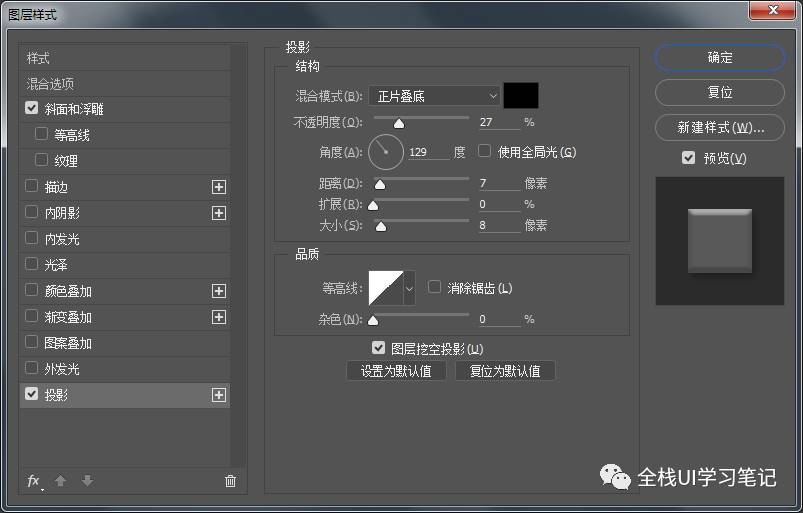803x513 pixels.
Task: Add another 内阴影 effect with plus icon
Action: pyautogui.click(x=219, y=213)
